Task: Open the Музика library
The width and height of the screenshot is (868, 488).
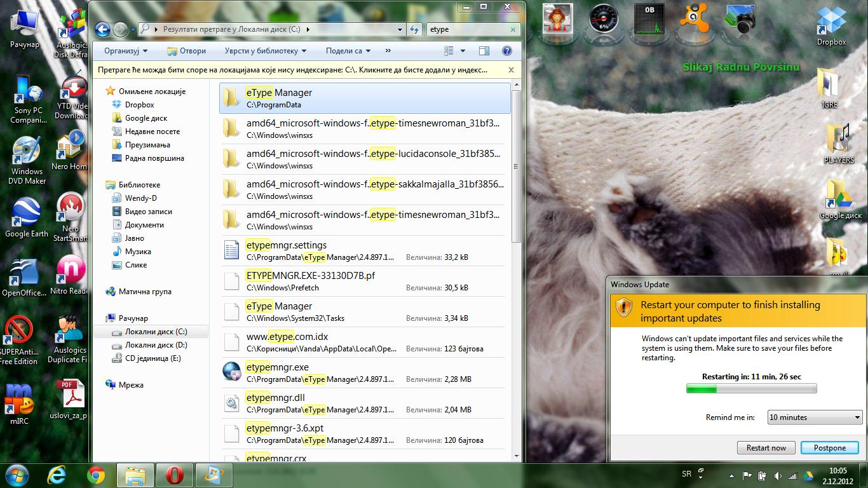Action: tap(138, 252)
